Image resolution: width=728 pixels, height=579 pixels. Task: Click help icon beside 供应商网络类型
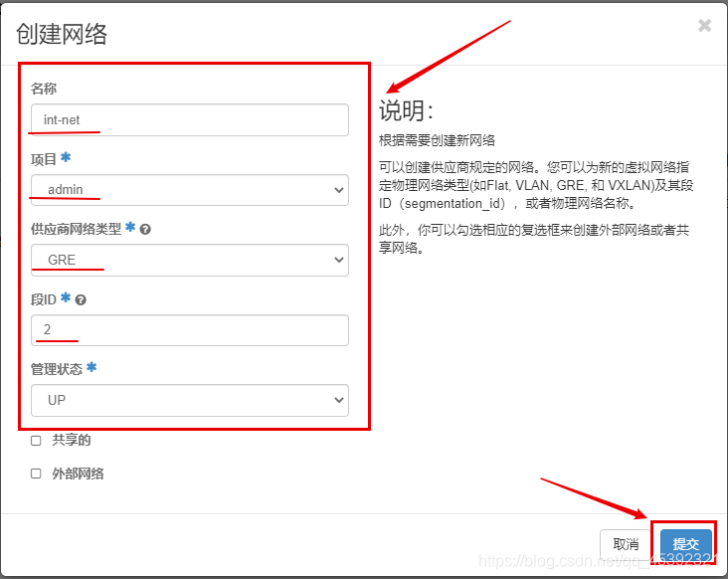tap(145, 230)
